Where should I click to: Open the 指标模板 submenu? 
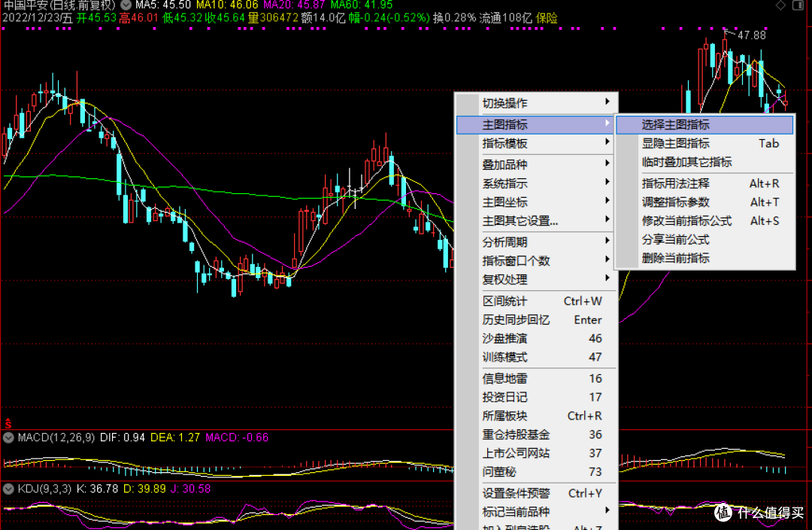(x=537, y=144)
